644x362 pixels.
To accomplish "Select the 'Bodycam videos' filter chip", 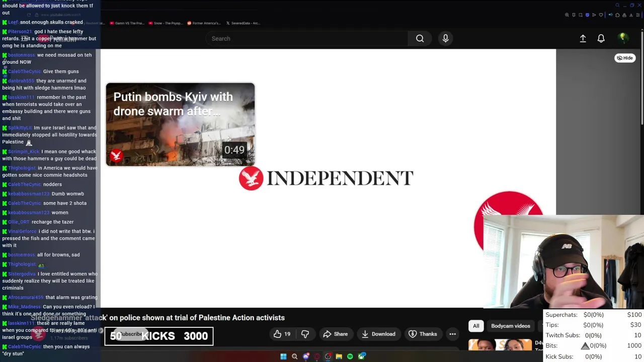I will [x=511, y=326].
